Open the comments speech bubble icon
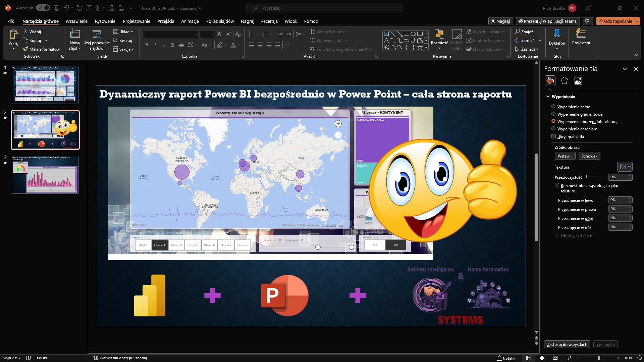Screen dimensions: 644x362 pyautogui.click(x=588, y=21)
